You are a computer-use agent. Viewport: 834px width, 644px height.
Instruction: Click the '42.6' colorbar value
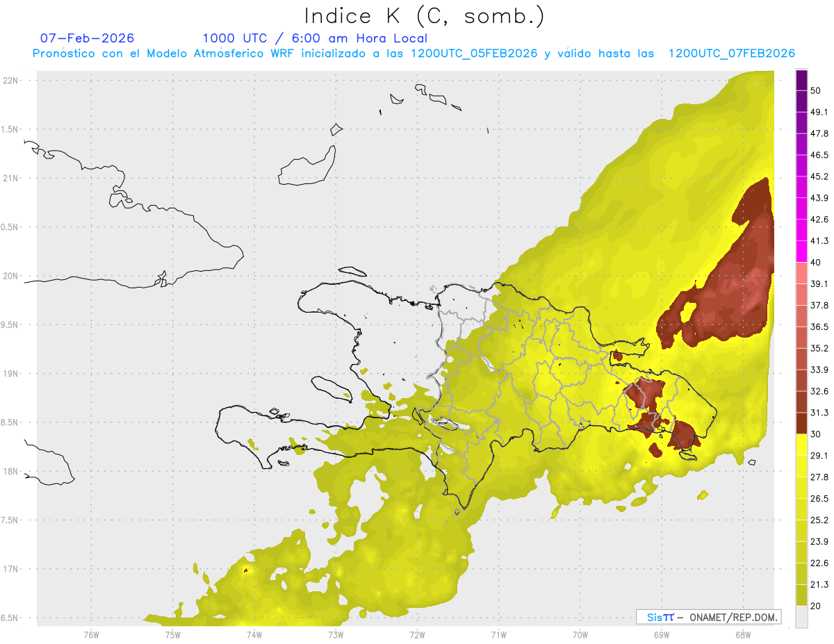pyautogui.click(x=819, y=220)
